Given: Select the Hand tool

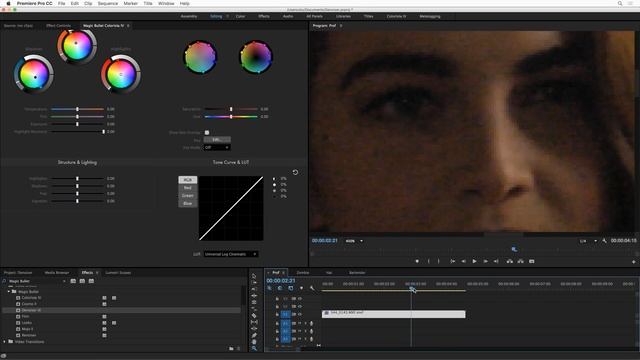Looking at the screenshot, I should click(254, 342).
